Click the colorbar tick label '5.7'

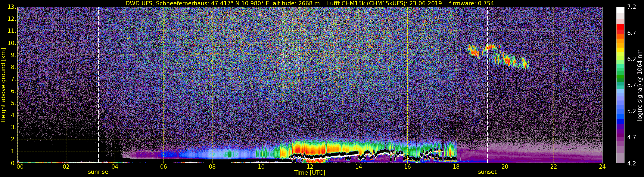[632, 85]
